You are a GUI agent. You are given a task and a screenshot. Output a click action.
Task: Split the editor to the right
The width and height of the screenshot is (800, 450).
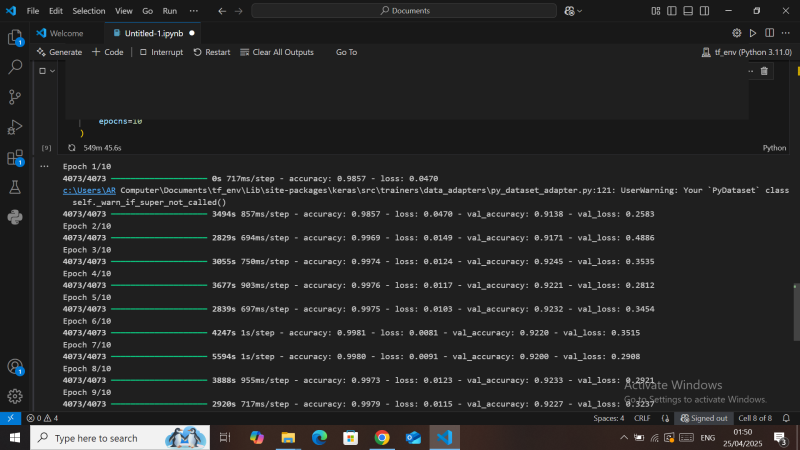pyautogui.click(x=769, y=33)
